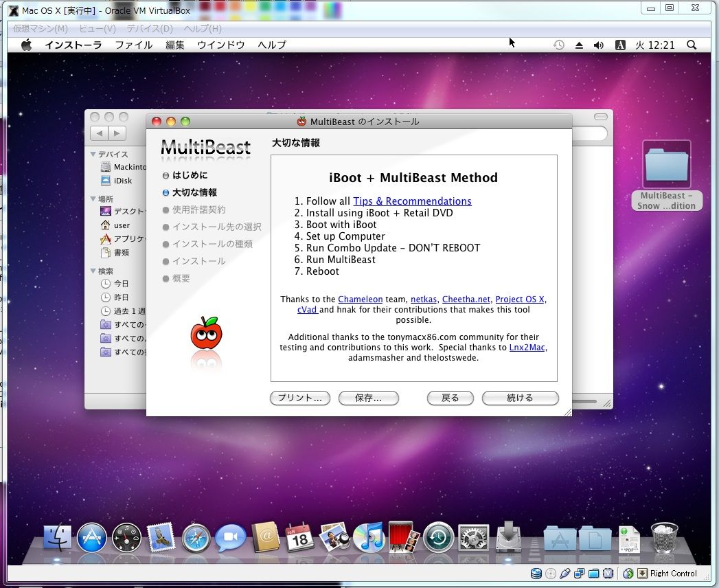Open the Project OS X link
This screenshot has height=588, width=719.
tap(520, 299)
